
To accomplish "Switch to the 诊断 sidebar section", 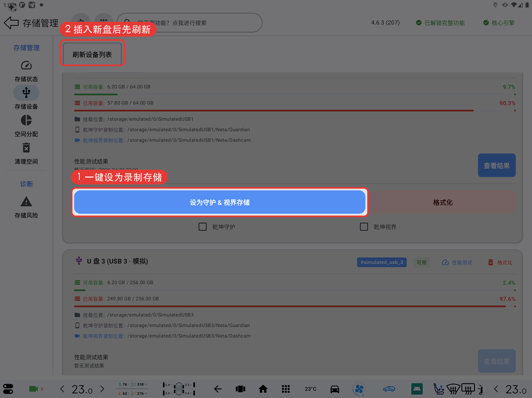I will pos(27,184).
